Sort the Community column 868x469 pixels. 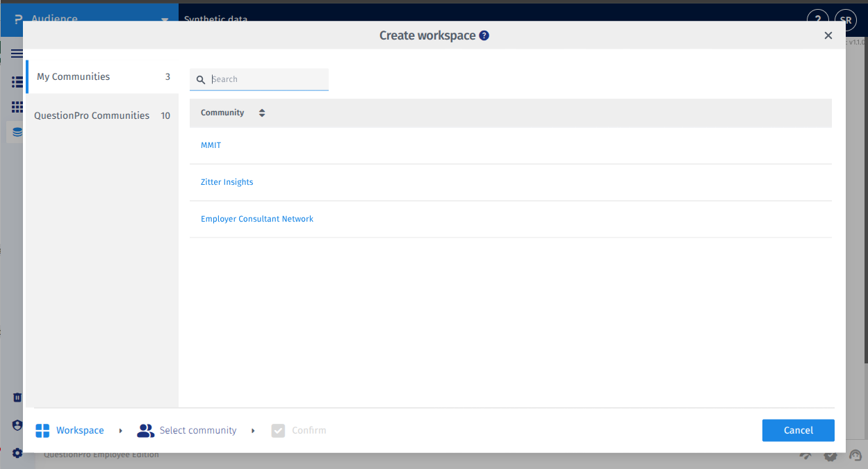pos(262,112)
